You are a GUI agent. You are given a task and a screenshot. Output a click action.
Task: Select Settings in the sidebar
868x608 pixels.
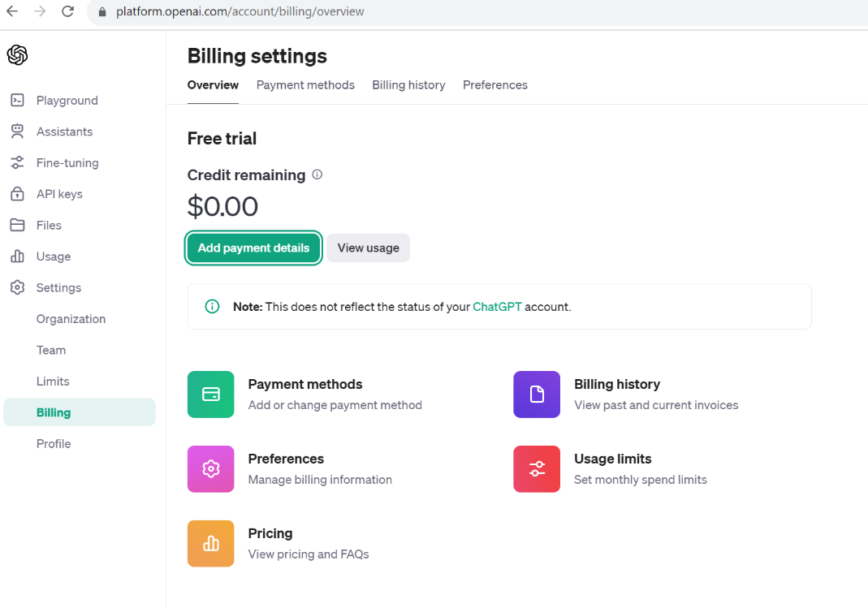58,287
